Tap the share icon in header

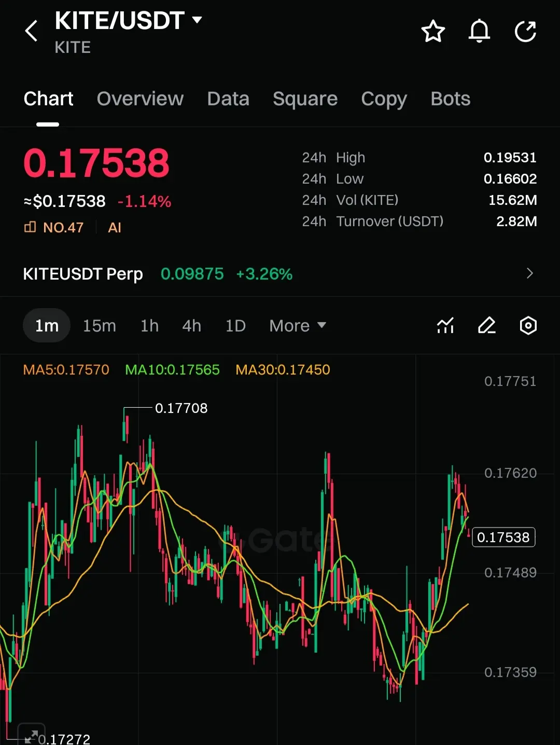pyautogui.click(x=525, y=31)
